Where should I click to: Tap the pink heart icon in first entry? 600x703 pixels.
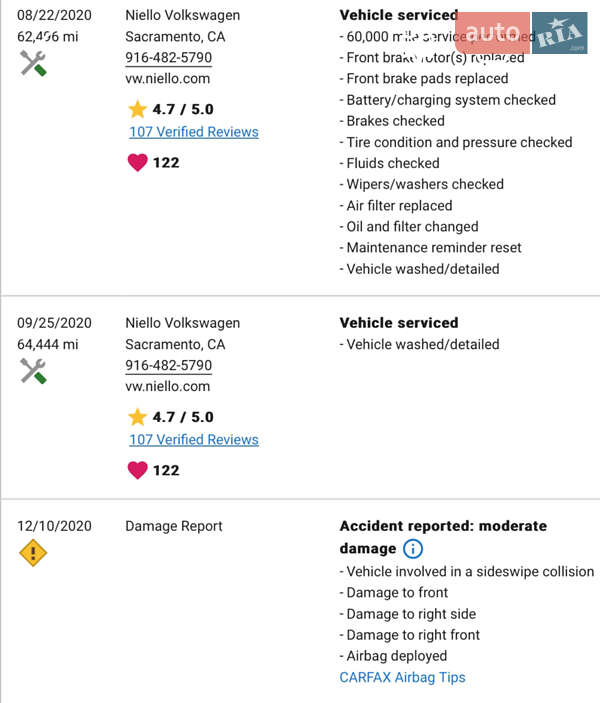(137, 162)
